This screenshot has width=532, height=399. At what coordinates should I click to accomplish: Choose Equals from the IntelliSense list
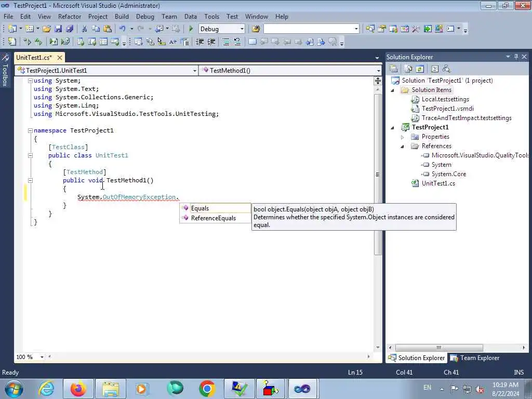[215, 208]
